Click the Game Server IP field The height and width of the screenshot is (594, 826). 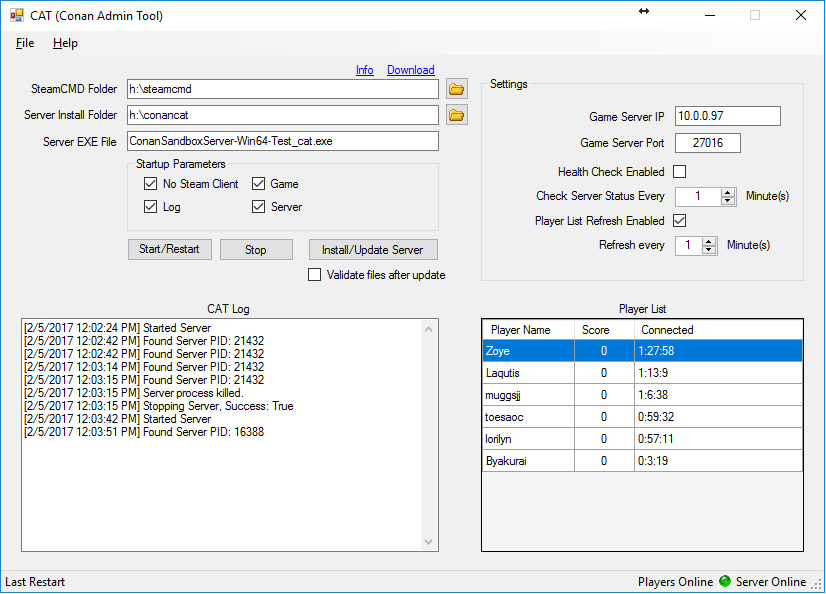click(727, 116)
